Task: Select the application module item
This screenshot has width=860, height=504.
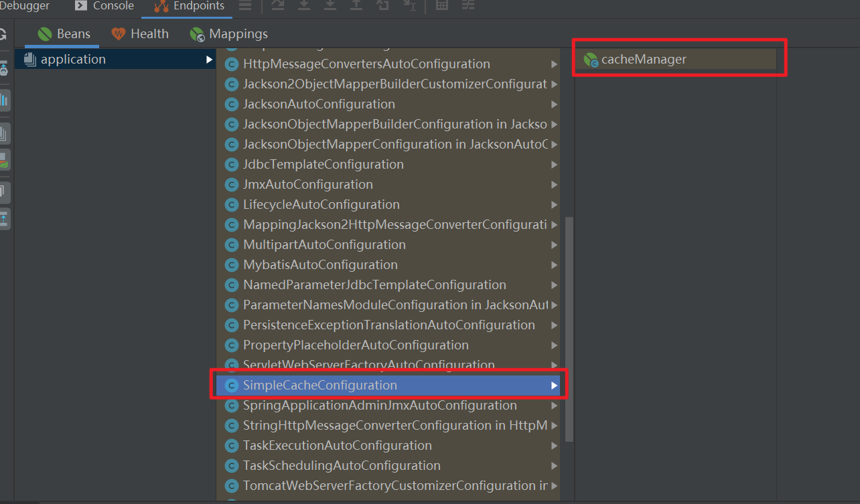Action: point(115,59)
